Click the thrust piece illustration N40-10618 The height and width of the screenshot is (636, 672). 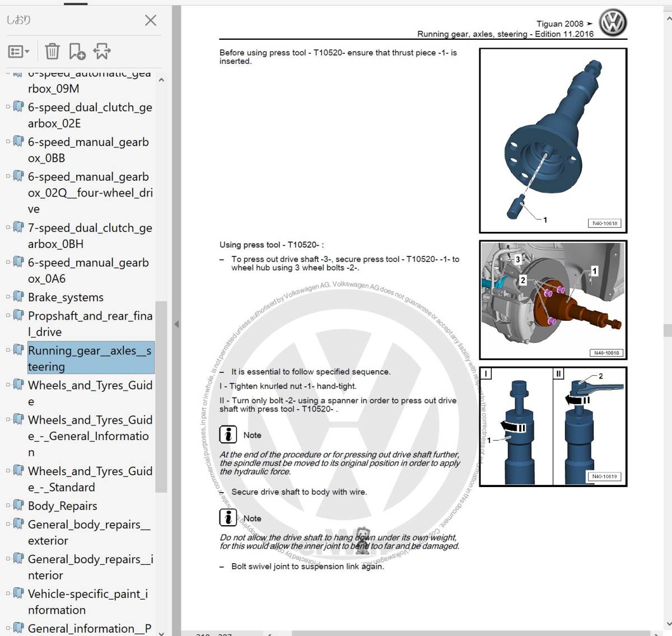click(x=553, y=141)
